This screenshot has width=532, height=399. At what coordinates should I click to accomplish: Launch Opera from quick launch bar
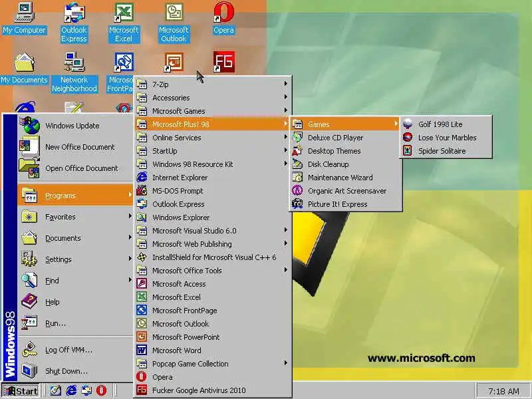pyautogui.click(x=102, y=390)
